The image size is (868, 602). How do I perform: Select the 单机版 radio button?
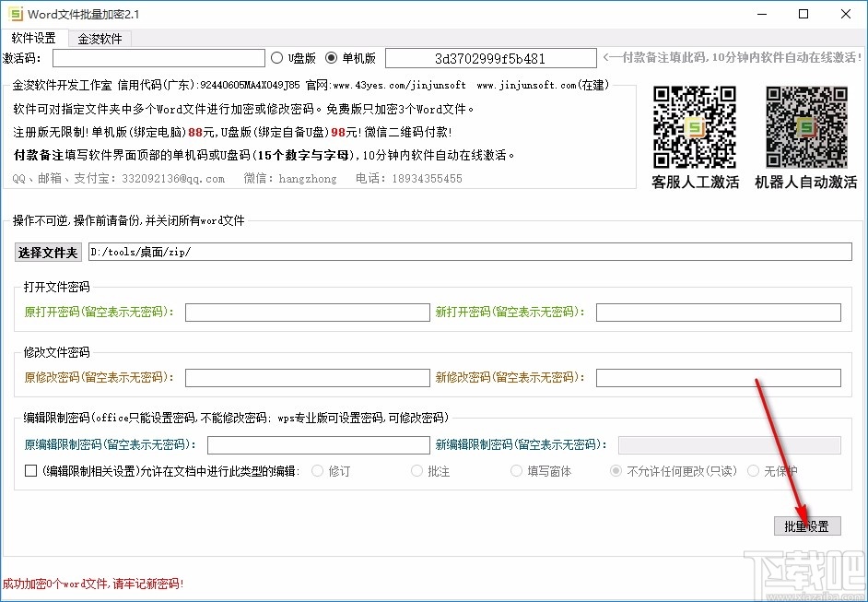click(331, 58)
